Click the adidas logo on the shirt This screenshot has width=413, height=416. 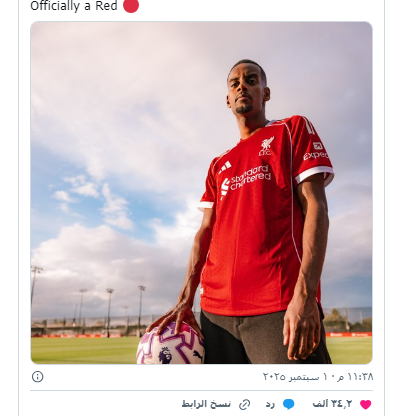pyautogui.click(x=226, y=167)
